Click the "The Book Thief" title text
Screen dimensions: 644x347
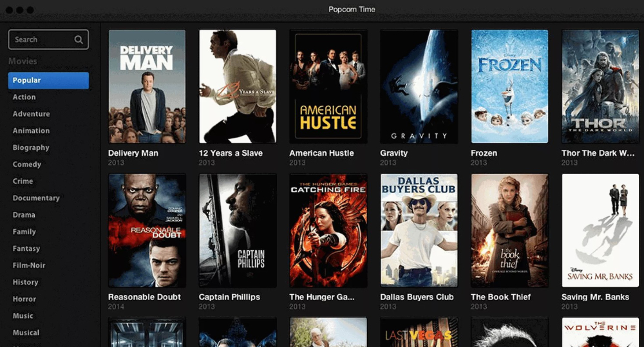pos(500,297)
